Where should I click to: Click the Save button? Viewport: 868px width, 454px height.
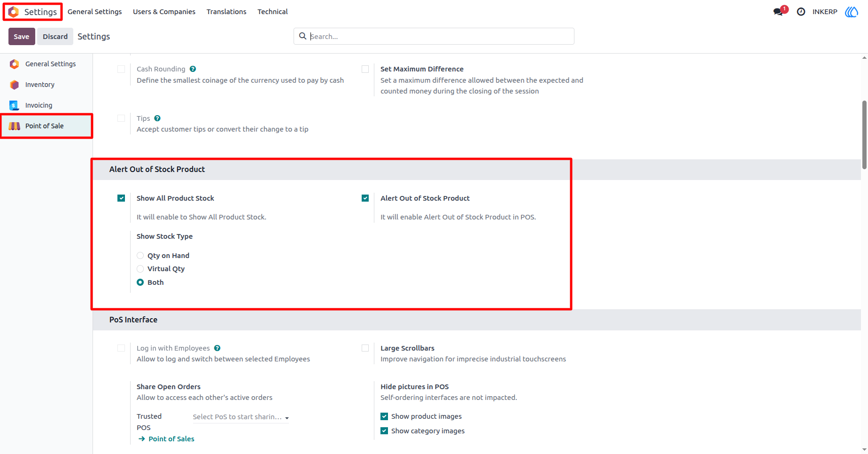click(x=22, y=37)
